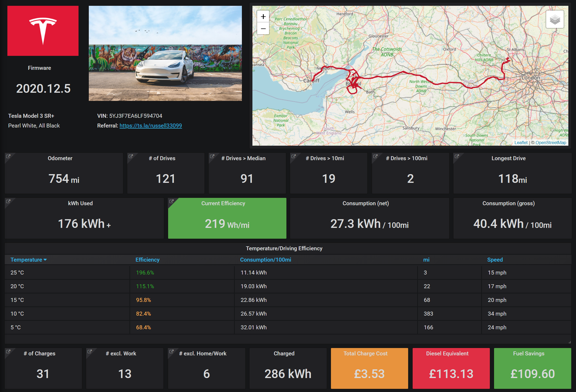Sort table by Consumption/100mi column

pos(265,260)
